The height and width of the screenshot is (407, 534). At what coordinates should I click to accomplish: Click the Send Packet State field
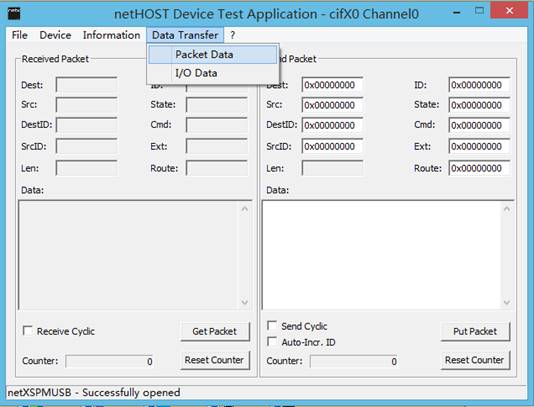point(479,105)
